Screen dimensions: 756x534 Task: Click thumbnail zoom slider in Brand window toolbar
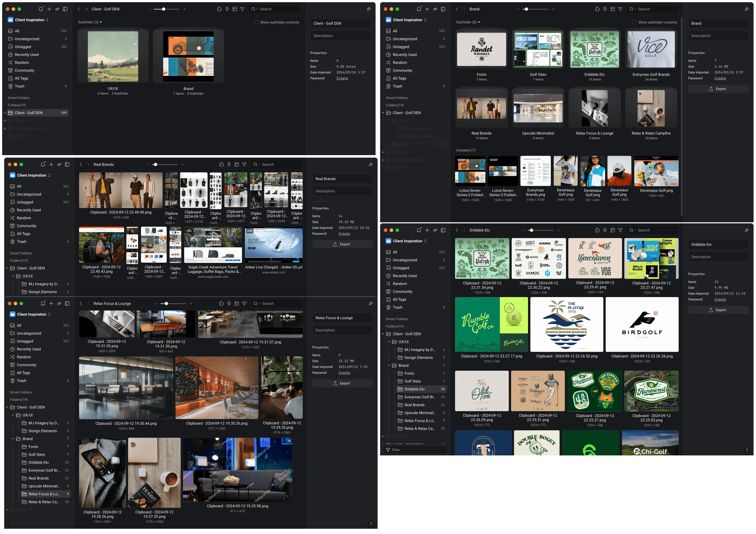click(535, 9)
